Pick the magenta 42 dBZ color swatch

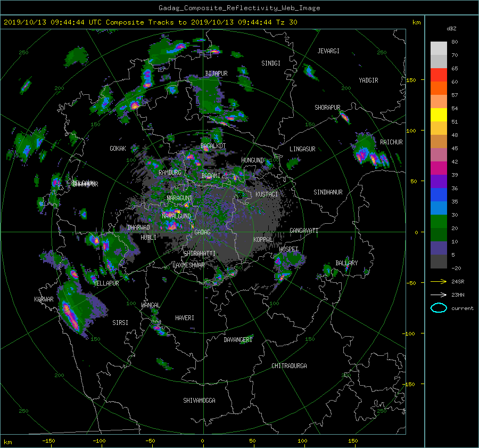pyautogui.click(x=439, y=168)
